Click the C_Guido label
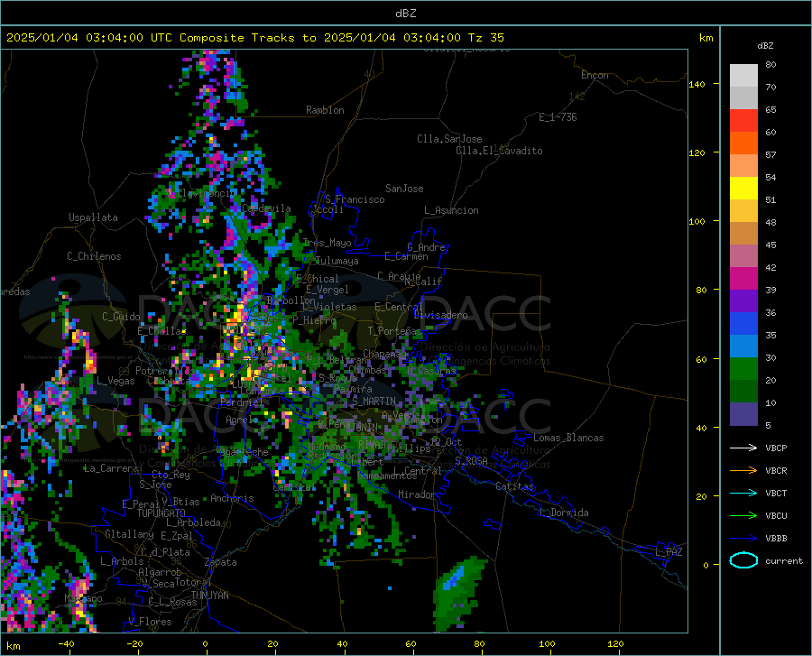The image size is (812, 656). point(121,317)
